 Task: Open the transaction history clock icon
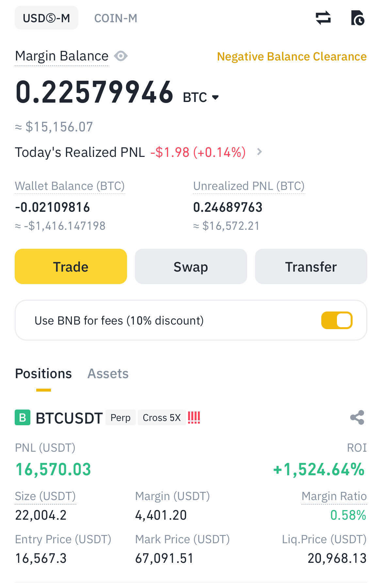[x=358, y=18]
